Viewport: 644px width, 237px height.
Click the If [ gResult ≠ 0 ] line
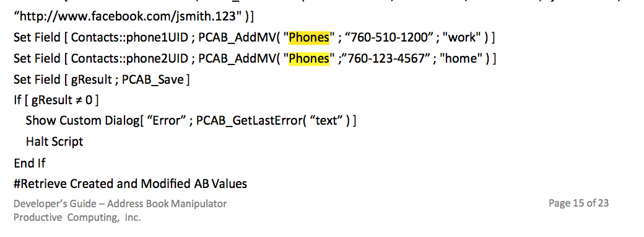[56, 100]
